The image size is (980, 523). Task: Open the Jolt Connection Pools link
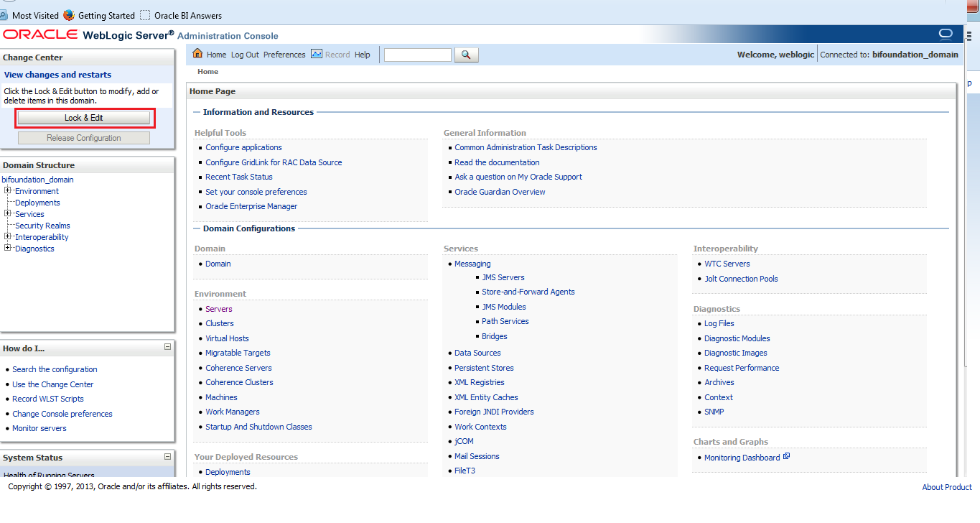741,279
